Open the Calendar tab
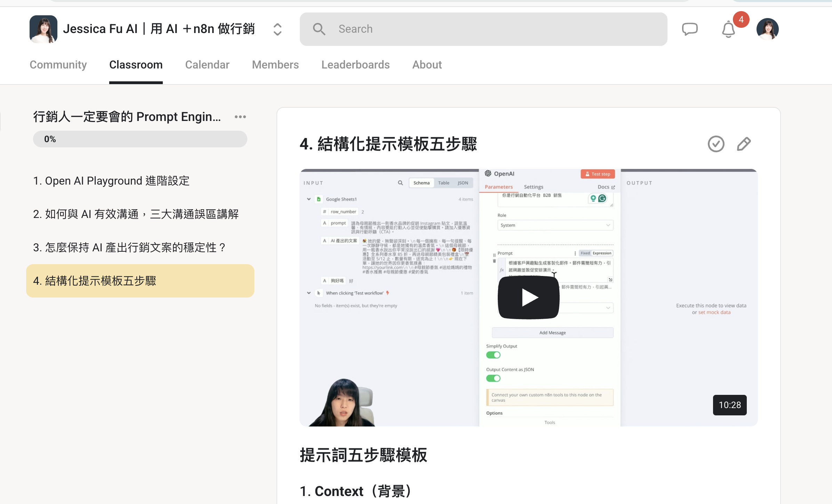This screenshot has width=832, height=504. tap(207, 65)
